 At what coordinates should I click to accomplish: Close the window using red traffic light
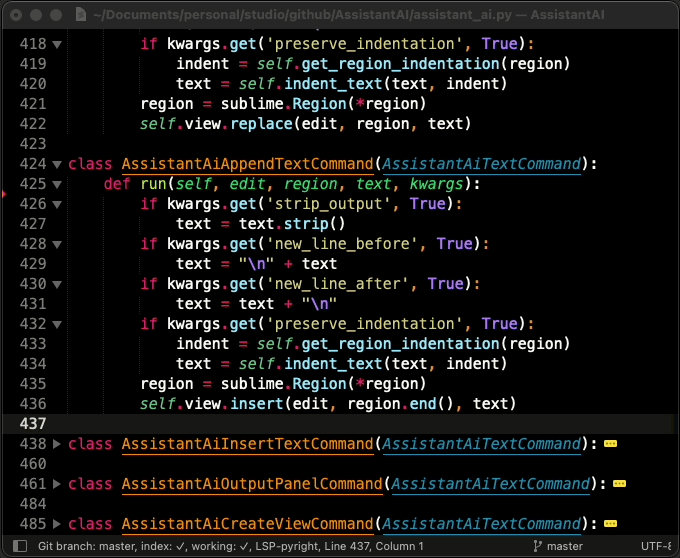tap(16, 15)
